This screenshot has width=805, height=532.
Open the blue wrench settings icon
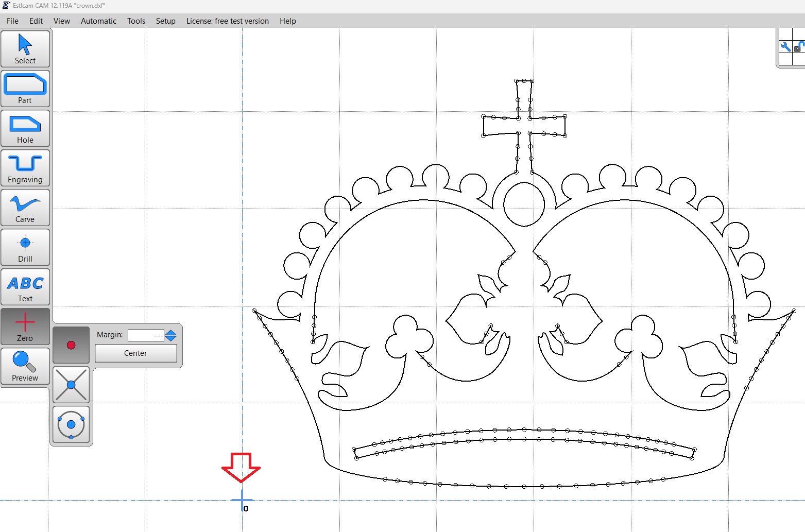click(x=785, y=47)
